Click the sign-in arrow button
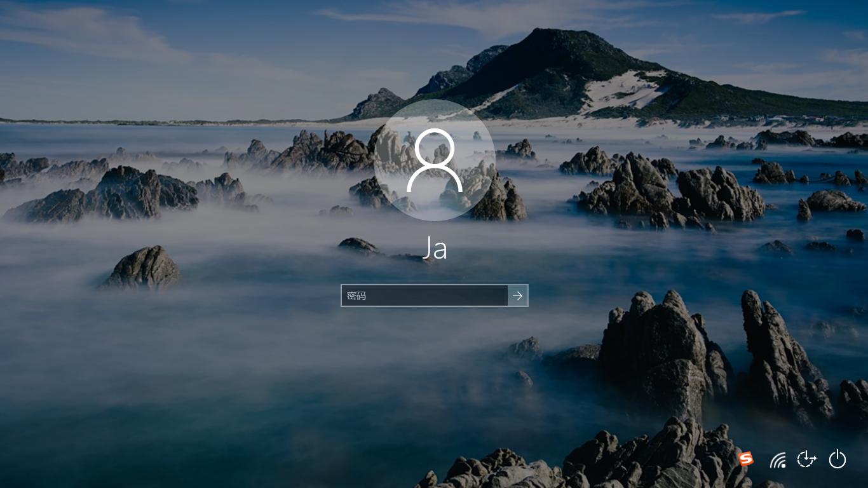868x488 pixels. [517, 295]
